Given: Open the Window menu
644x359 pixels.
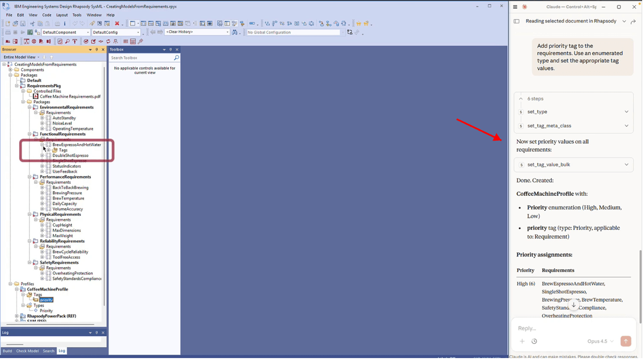Looking at the screenshot, I should [x=94, y=15].
